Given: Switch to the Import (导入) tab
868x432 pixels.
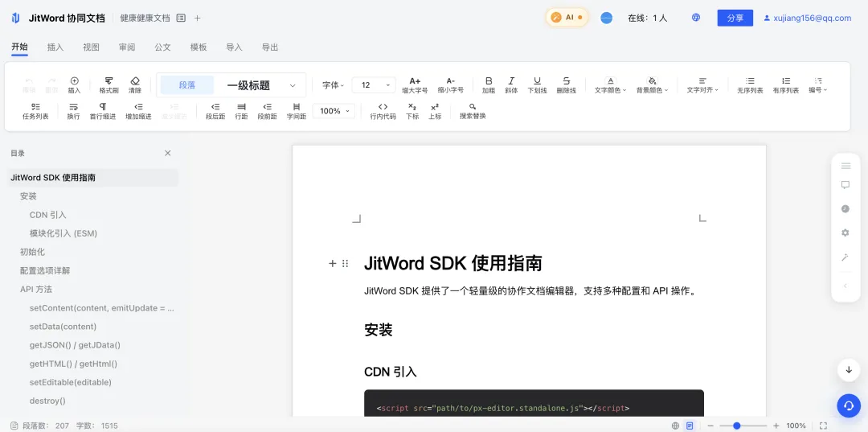Looking at the screenshot, I should [x=234, y=47].
